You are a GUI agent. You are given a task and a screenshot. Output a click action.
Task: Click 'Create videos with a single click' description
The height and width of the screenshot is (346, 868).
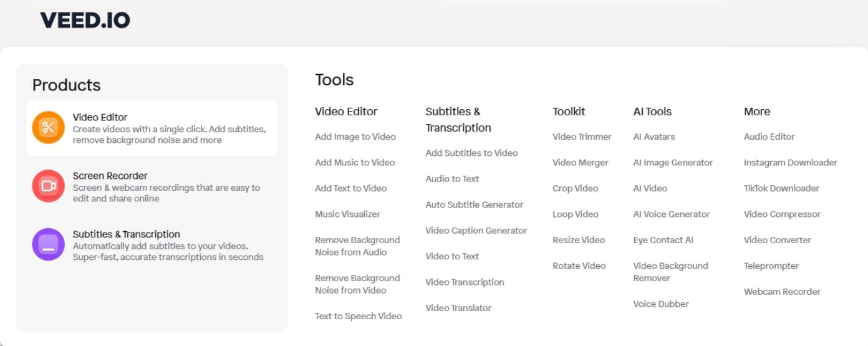(170, 135)
